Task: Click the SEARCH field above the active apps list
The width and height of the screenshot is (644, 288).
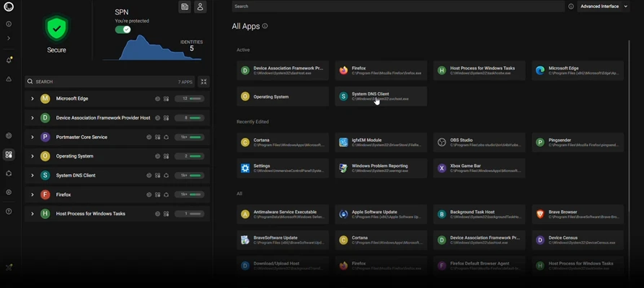Action: [x=110, y=81]
